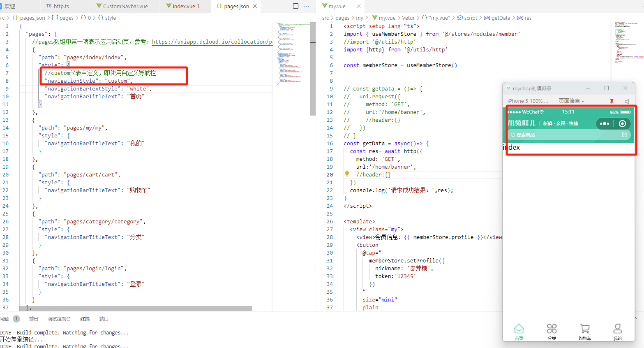Click the getData breadcrumb in my.vue

497,18
